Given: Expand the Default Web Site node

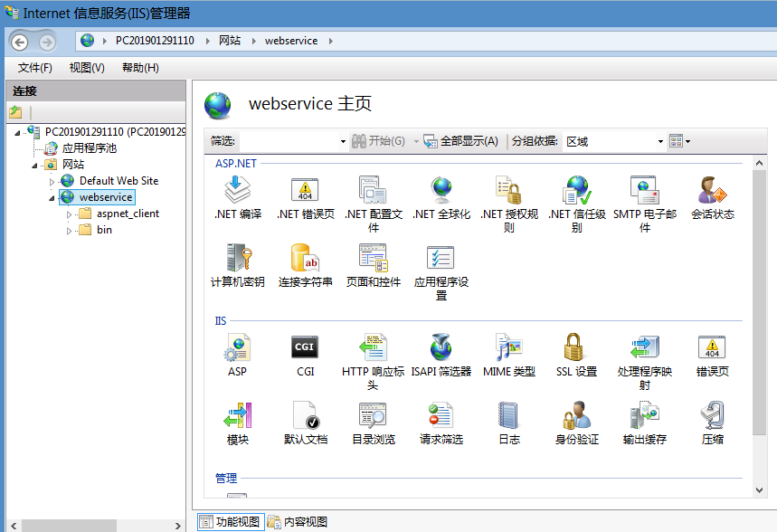Looking at the screenshot, I should coord(52,182).
